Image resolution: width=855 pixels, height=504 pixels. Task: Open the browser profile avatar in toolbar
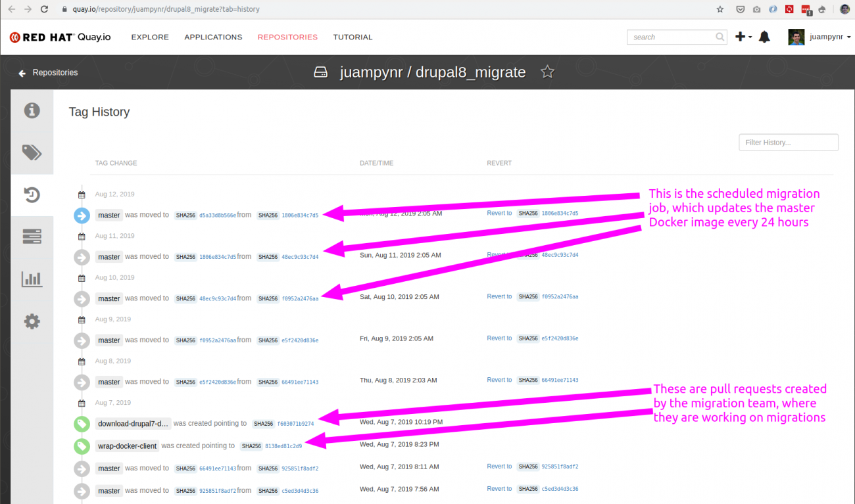[x=845, y=9]
